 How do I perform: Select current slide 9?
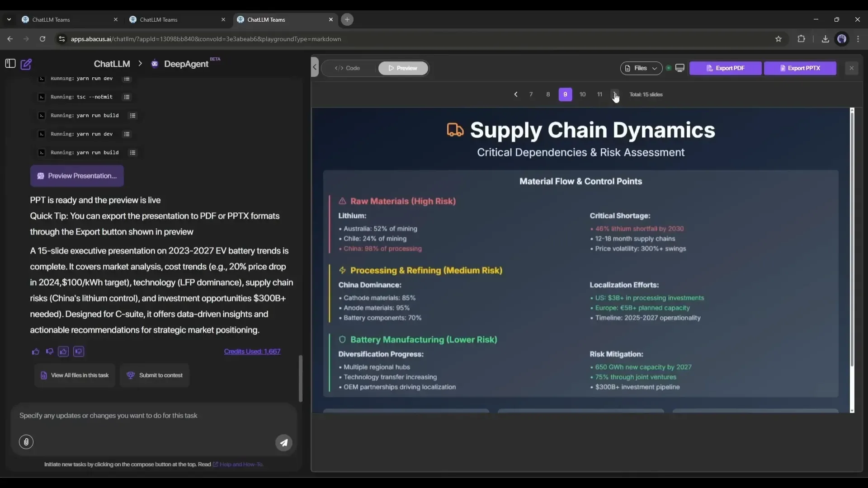pos(566,94)
